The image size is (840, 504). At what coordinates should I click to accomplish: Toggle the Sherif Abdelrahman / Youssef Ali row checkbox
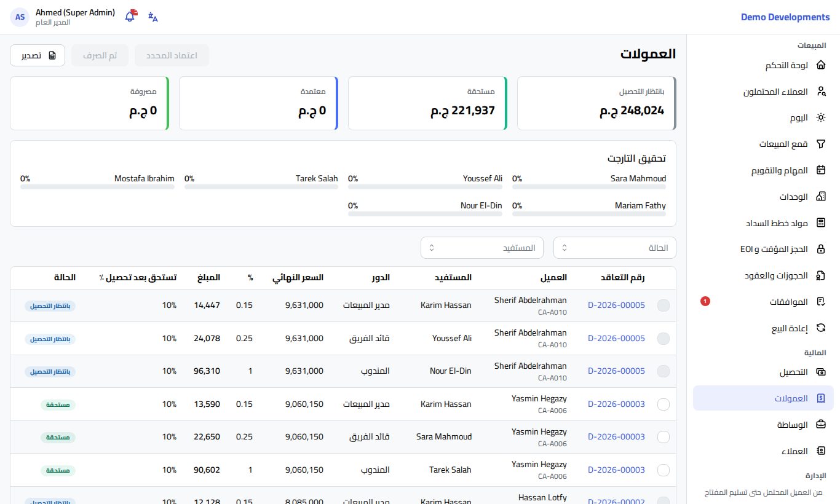click(x=664, y=339)
